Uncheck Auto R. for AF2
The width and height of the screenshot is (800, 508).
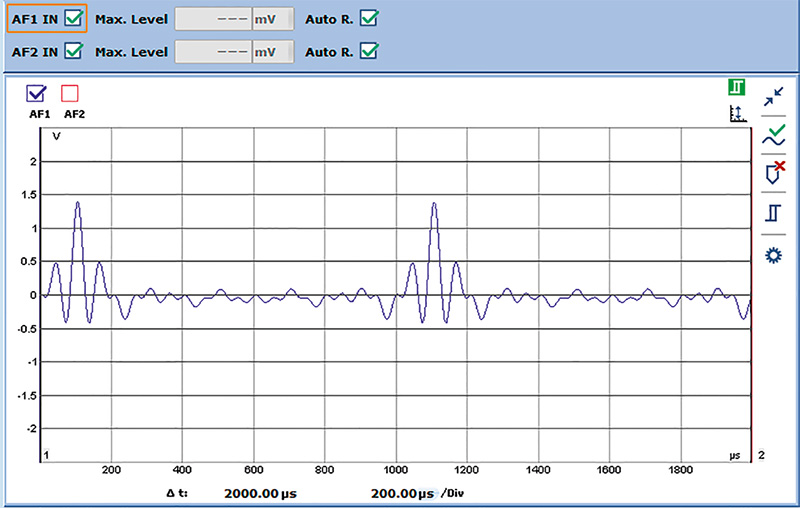(x=370, y=51)
